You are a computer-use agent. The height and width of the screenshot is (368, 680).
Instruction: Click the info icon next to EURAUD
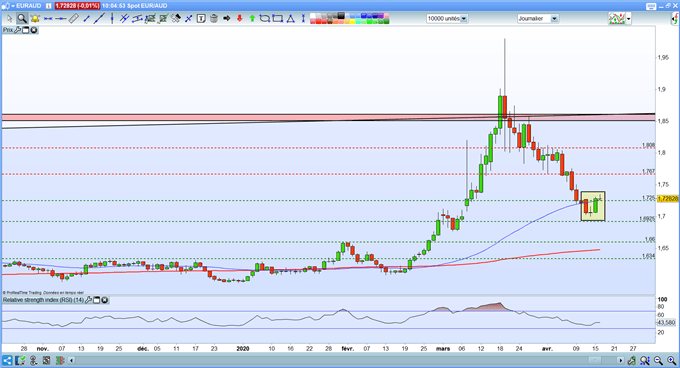pos(48,6)
